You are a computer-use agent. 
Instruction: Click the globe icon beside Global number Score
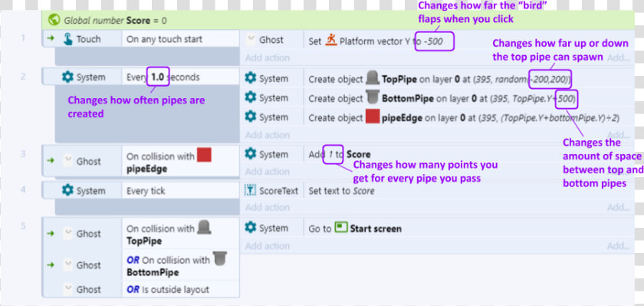point(54,20)
